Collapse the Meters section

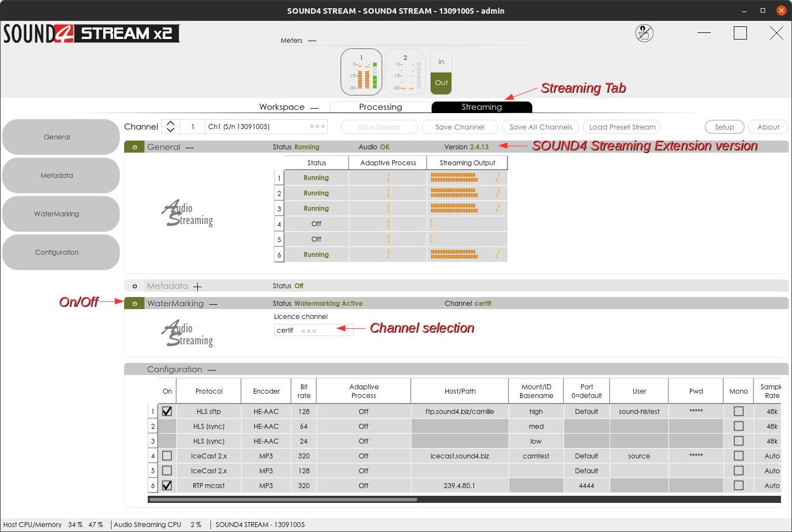coord(312,41)
